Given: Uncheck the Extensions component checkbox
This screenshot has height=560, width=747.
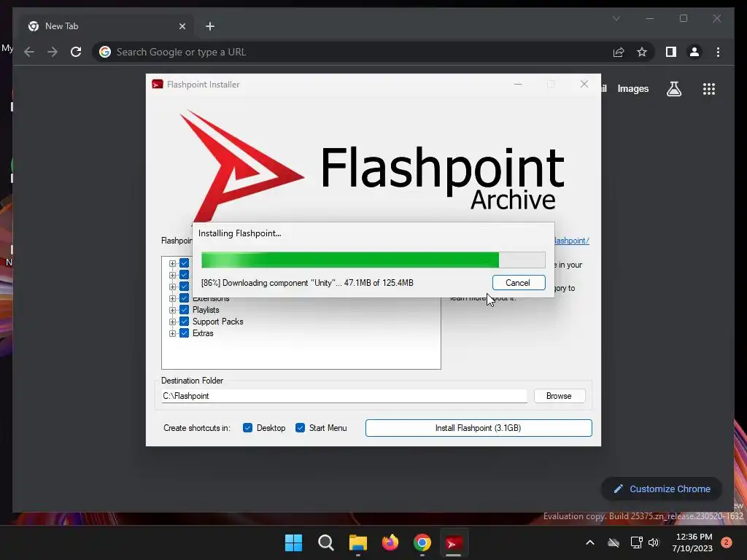Looking at the screenshot, I should pyautogui.click(x=185, y=298).
